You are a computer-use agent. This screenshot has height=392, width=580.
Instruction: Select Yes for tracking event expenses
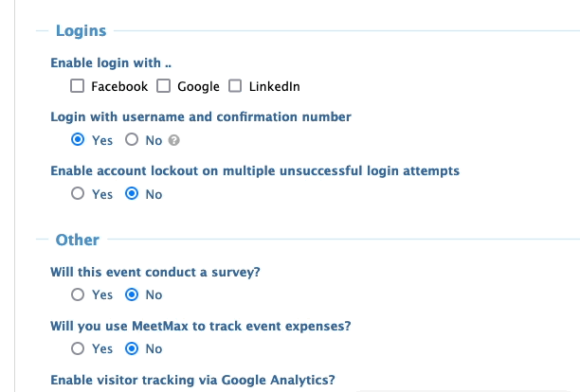click(x=79, y=348)
